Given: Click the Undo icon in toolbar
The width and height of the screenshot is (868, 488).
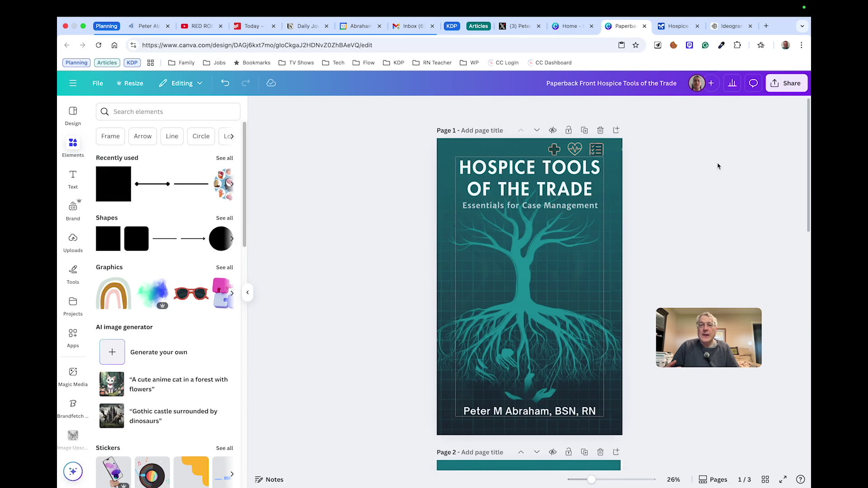Looking at the screenshot, I should pyautogui.click(x=225, y=83).
